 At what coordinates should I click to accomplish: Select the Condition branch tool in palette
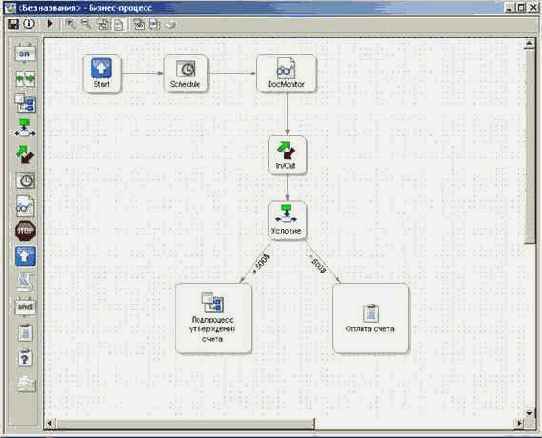pos(25,127)
